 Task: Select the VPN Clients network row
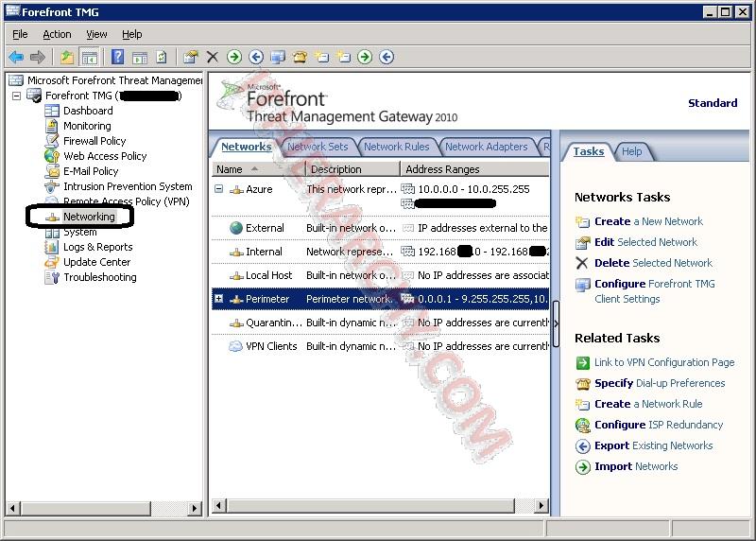tap(380, 346)
